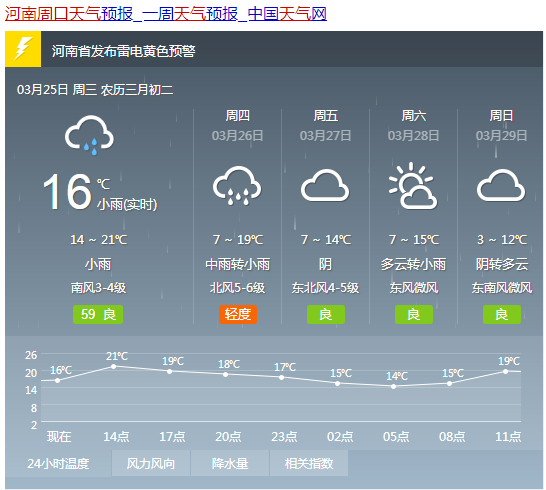
Task: Click the 阴转多云 forecast text
Action: 502,264
